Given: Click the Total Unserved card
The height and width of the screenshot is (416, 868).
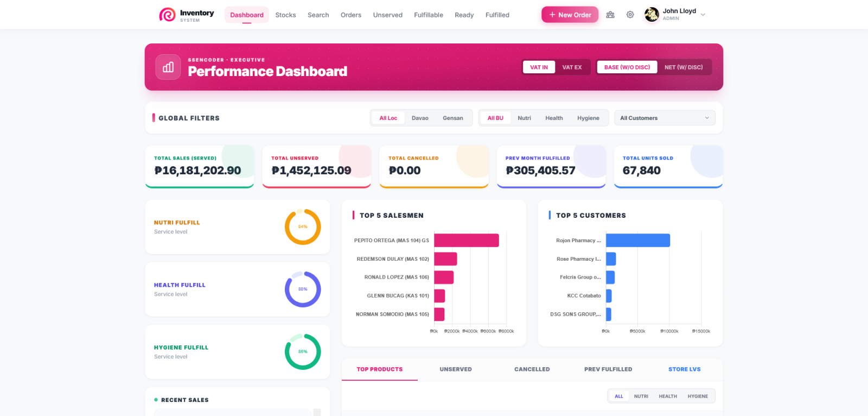Looking at the screenshot, I should coord(317,167).
